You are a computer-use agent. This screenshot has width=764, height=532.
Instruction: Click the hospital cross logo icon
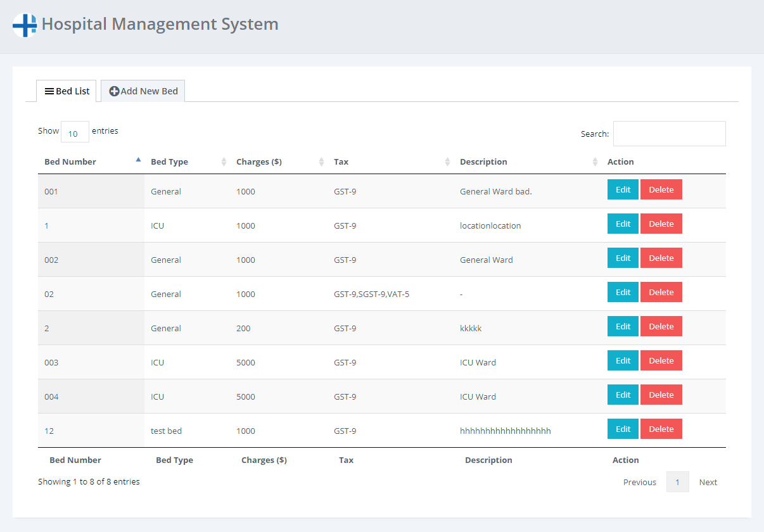[25, 25]
